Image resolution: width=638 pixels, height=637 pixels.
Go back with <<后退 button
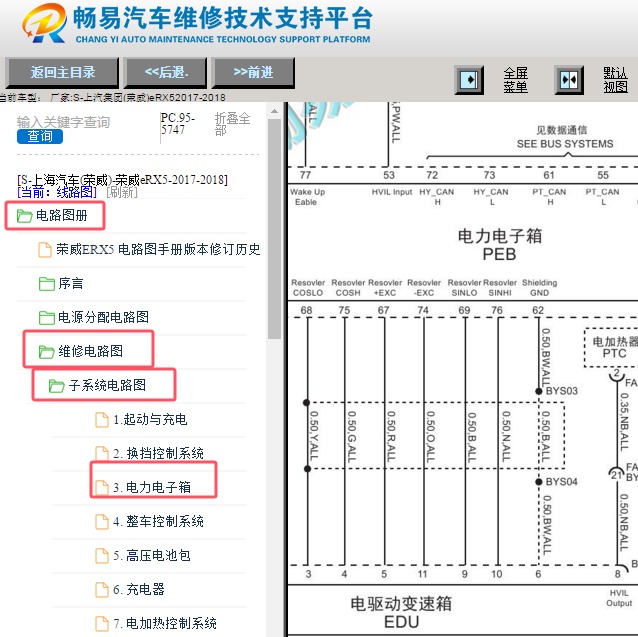[x=166, y=73]
